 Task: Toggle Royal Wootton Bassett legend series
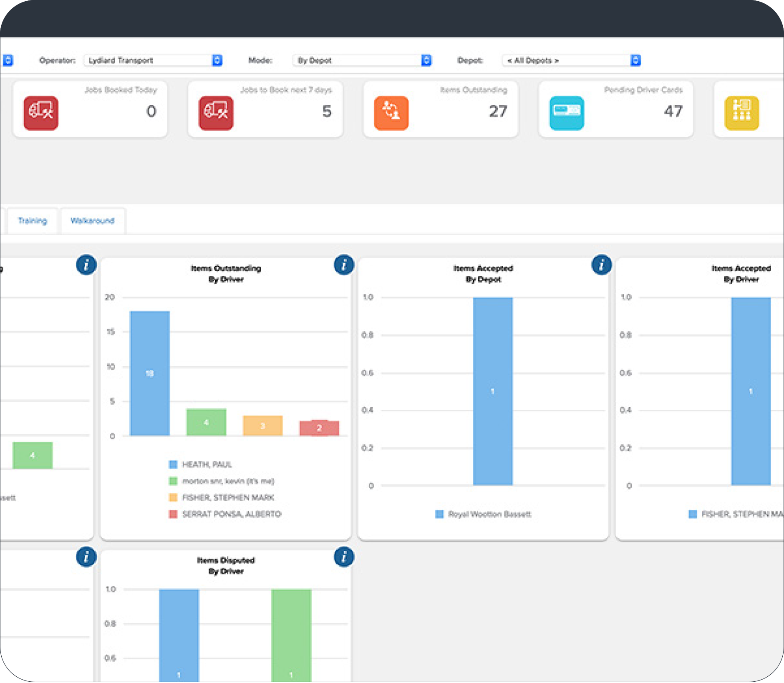[x=483, y=514]
